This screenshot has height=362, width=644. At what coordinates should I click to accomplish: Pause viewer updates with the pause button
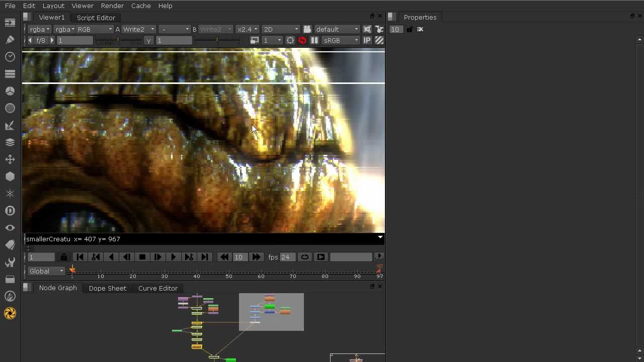pyautogui.click(x=314, y=40)
